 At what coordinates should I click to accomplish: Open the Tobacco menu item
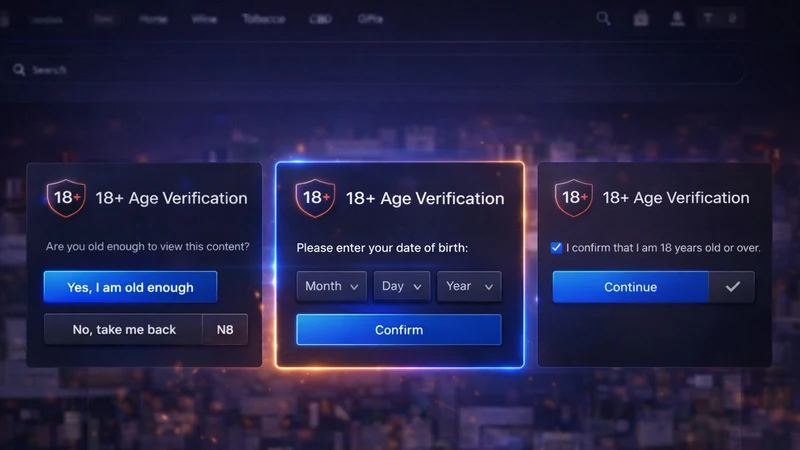click(x=264, y=19)
